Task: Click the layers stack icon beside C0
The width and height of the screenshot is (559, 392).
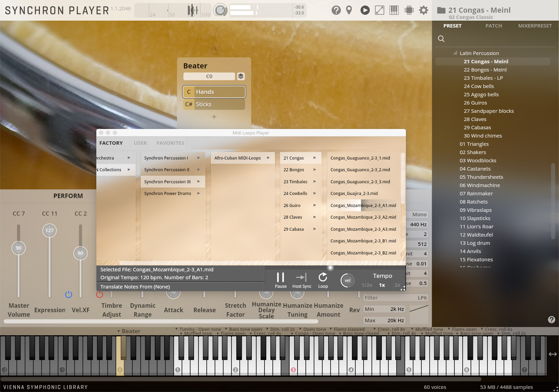Action: point(241,76)
